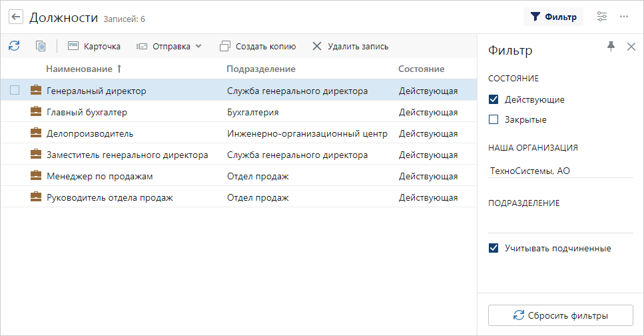The image size is (644, 336).
Task: Open the three-dots more options menu
Action: coord(624,17)
